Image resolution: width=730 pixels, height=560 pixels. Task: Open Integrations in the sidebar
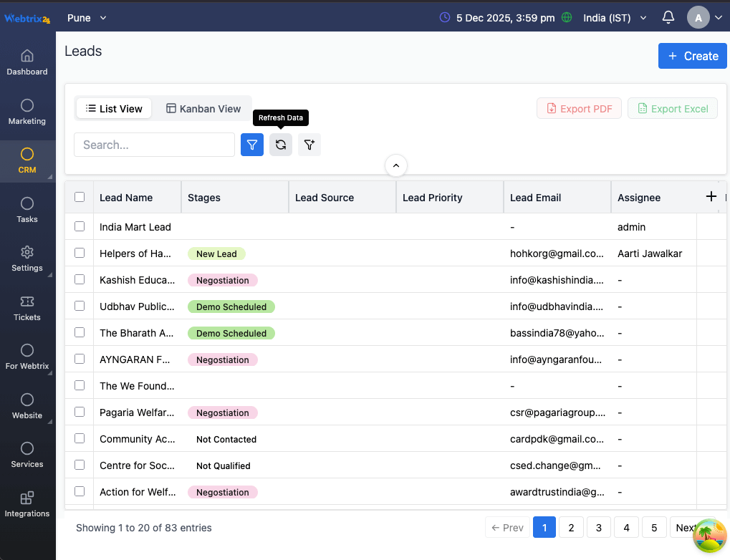point(27,504)
